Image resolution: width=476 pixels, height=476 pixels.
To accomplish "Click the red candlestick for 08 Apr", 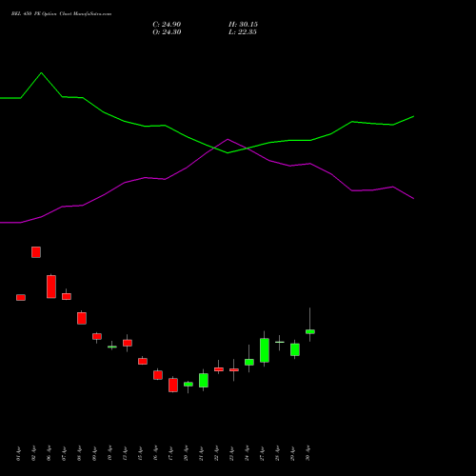I will [82, 318].
